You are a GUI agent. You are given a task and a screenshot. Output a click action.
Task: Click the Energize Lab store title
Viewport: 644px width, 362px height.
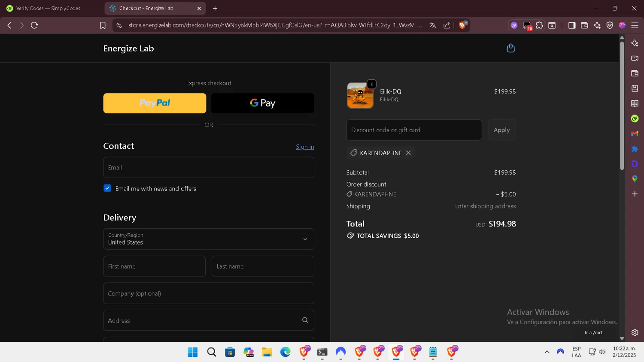128,48
